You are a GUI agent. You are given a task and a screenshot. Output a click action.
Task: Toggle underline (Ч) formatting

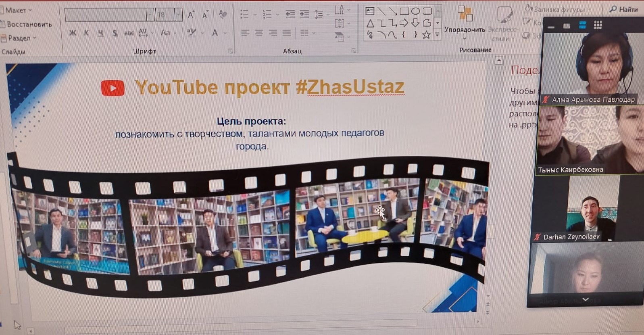(100, 33)
